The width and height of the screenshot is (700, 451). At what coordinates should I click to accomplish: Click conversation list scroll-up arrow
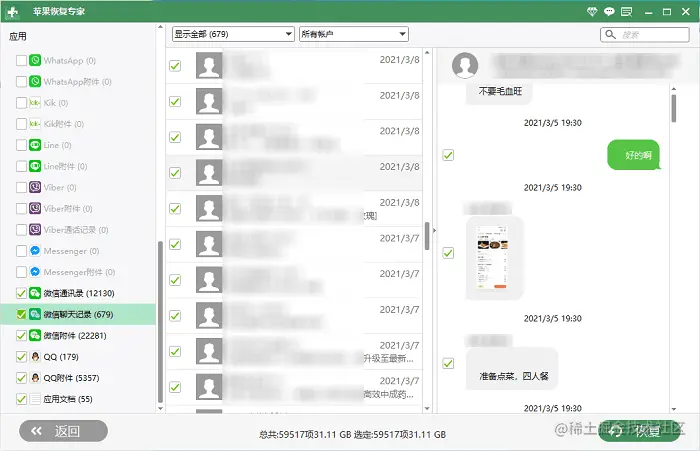(427, 52)
